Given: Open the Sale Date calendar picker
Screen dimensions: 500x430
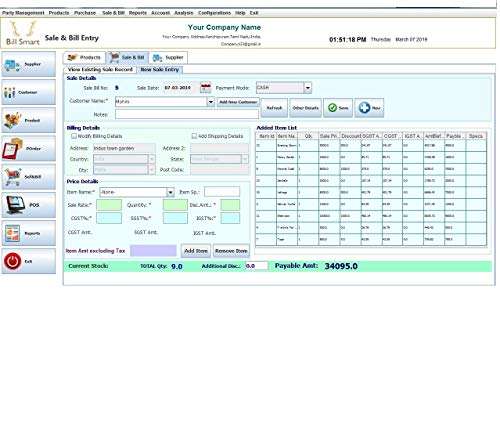Looking at the screenshot, I should (x=205, y=88).
